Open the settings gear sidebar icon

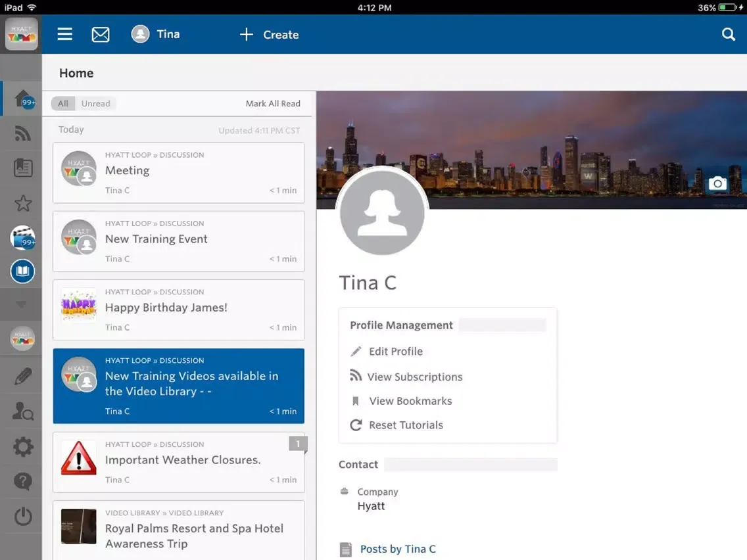click(23, 447)
